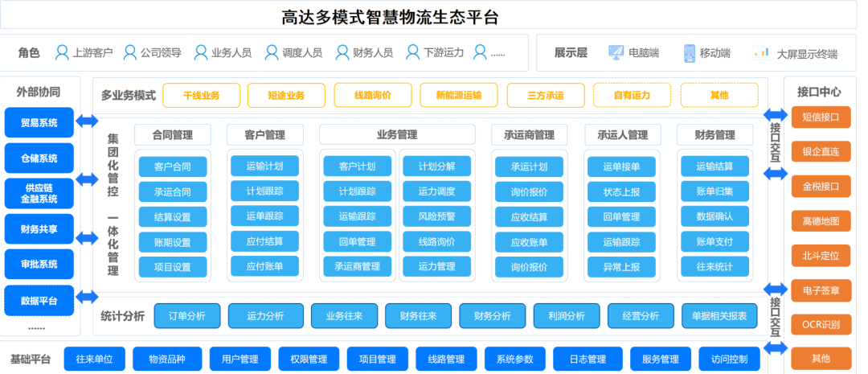Open the 自有运力 mode tab
Image resolution: width=868 pixels, height=374 pixels.
[x=631, y=96]
